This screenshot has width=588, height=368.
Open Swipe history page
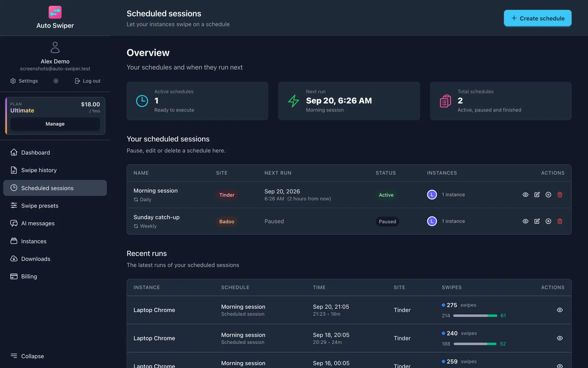[55, 170]
